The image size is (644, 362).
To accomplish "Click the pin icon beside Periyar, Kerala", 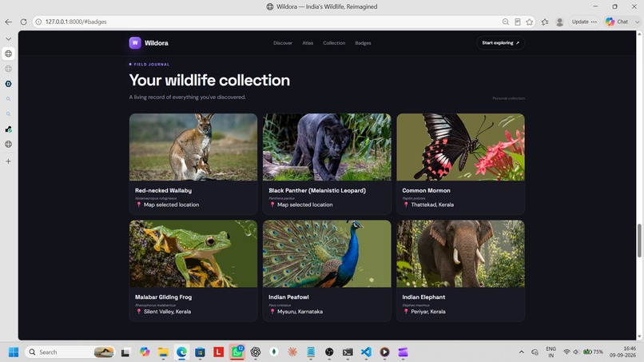I will click(406, 312).
